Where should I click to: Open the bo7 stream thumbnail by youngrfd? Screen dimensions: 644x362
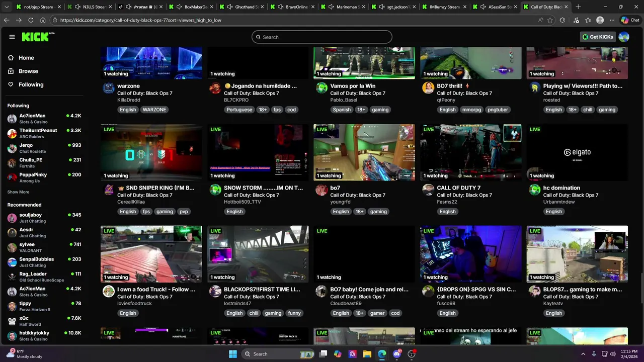[364, 152]
